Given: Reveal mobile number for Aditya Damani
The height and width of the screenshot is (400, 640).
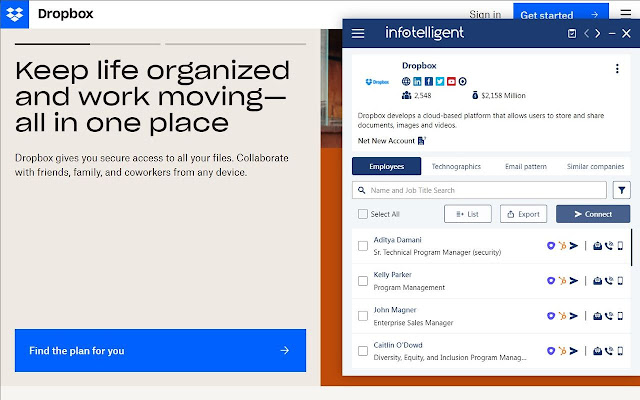Looking at the screenshot, I should click(620, 246).
